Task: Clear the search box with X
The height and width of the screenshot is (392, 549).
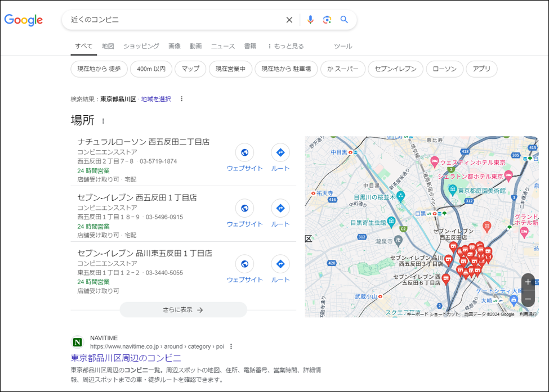Action: click(x=289, y=20)
